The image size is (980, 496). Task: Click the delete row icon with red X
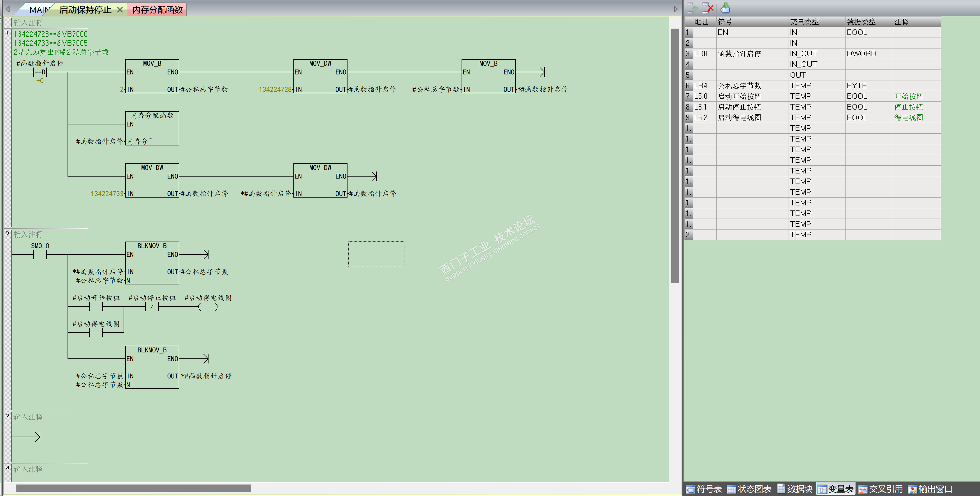tap(708, 8)
